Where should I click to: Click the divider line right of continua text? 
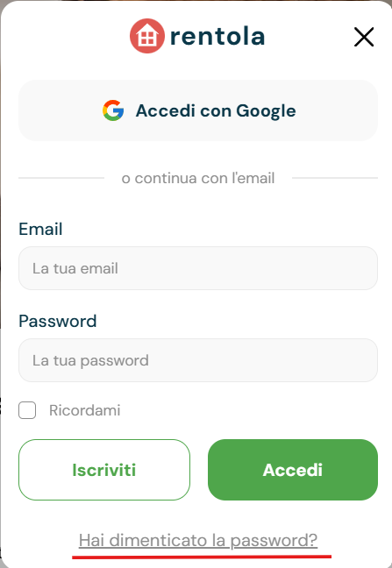click(335, 178)
